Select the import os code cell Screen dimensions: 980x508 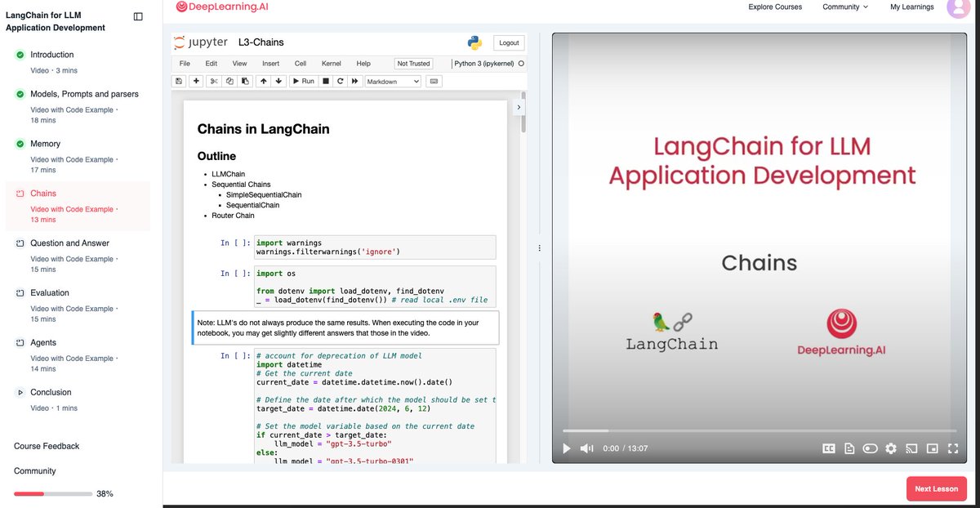(x=375, y=287)
